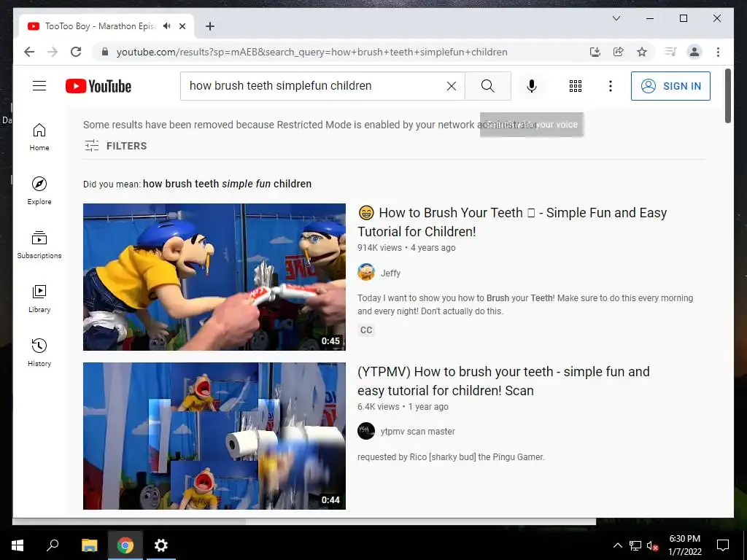Open taskbar clock and date
This screenshot has width=747, height=560.
(684, 545)
